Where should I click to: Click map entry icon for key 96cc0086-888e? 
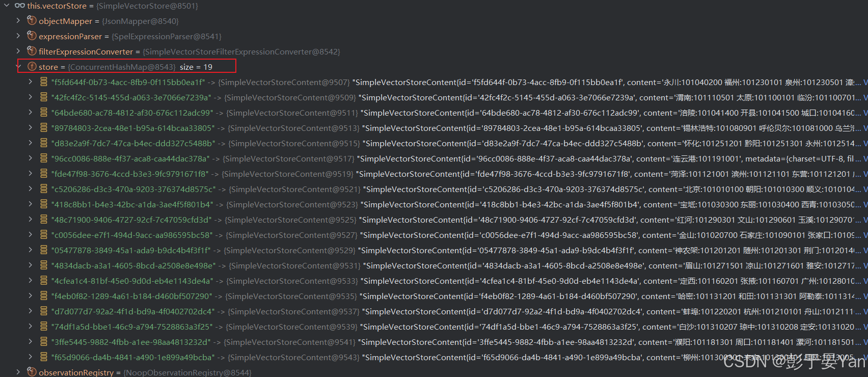point(44,158)
